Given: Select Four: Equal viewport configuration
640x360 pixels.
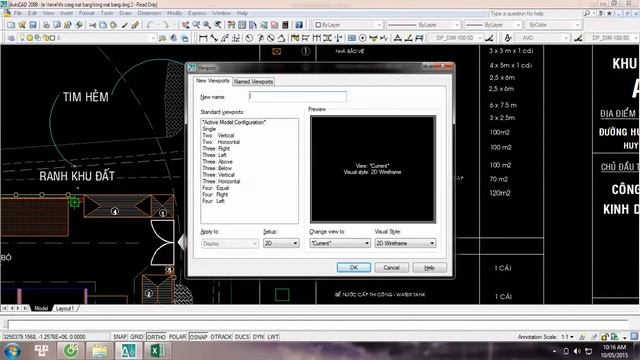Looking at the screenshot, I should pos(216,188).
